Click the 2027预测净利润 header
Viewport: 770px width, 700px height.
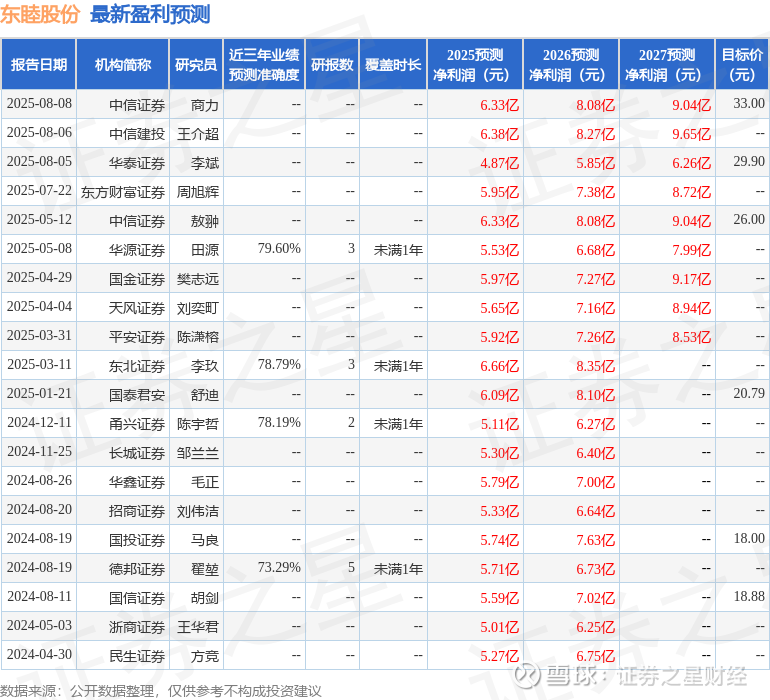click(666, 64)
